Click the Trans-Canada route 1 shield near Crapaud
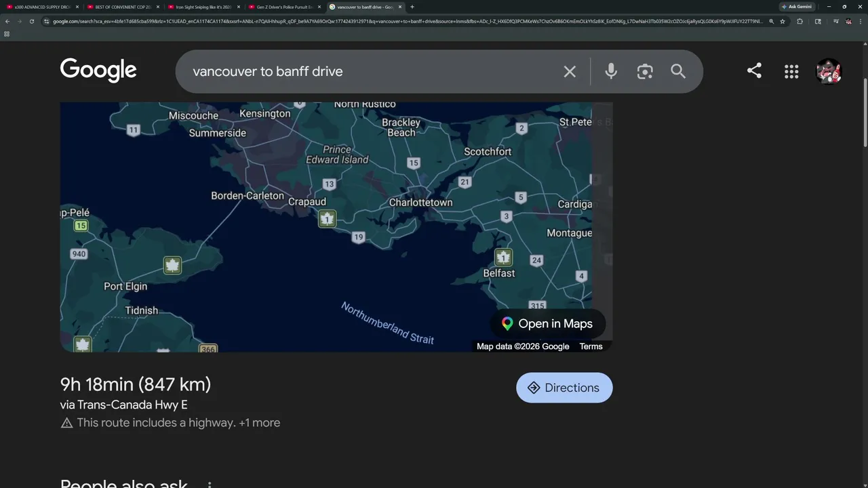This screenshot has height=488, width=868. click(328, 218)
